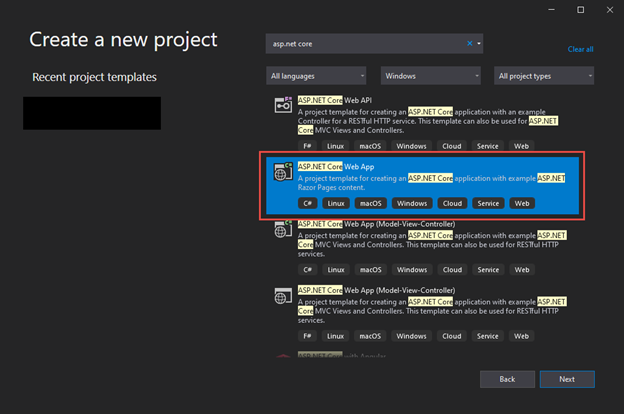Close the Create a new project window
Image resolution: width=624 pixels, height=414 pixels.
click(610, 10)
